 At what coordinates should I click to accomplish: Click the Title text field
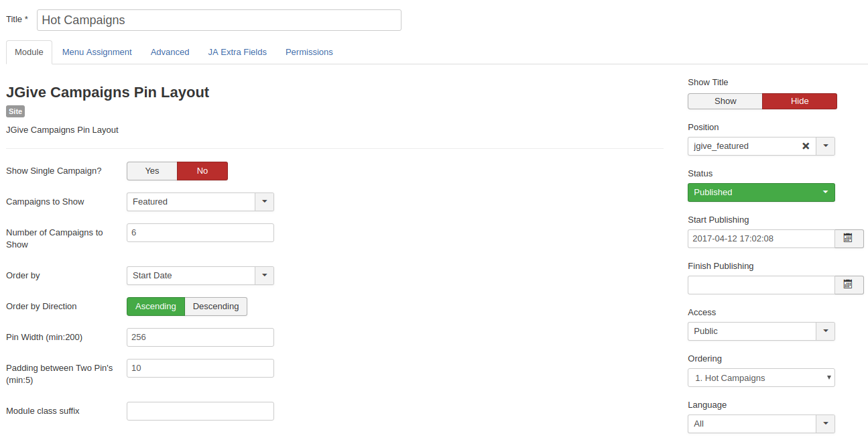(219, 20)
